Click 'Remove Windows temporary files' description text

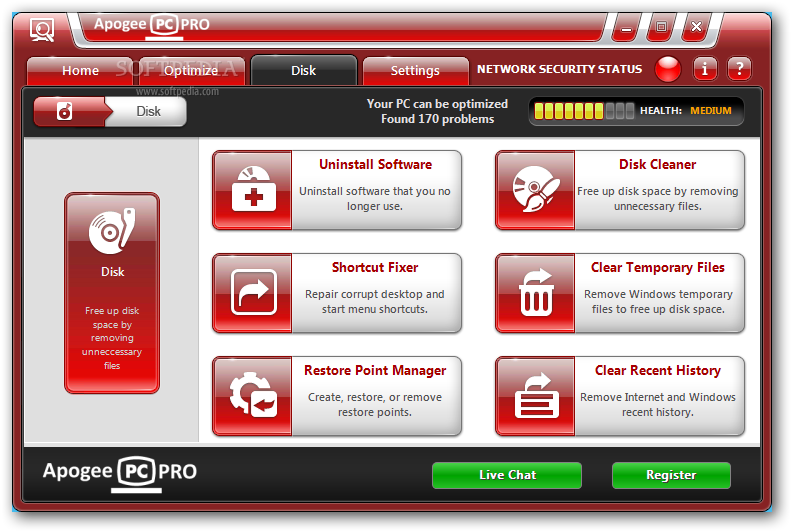click(658, 302)
